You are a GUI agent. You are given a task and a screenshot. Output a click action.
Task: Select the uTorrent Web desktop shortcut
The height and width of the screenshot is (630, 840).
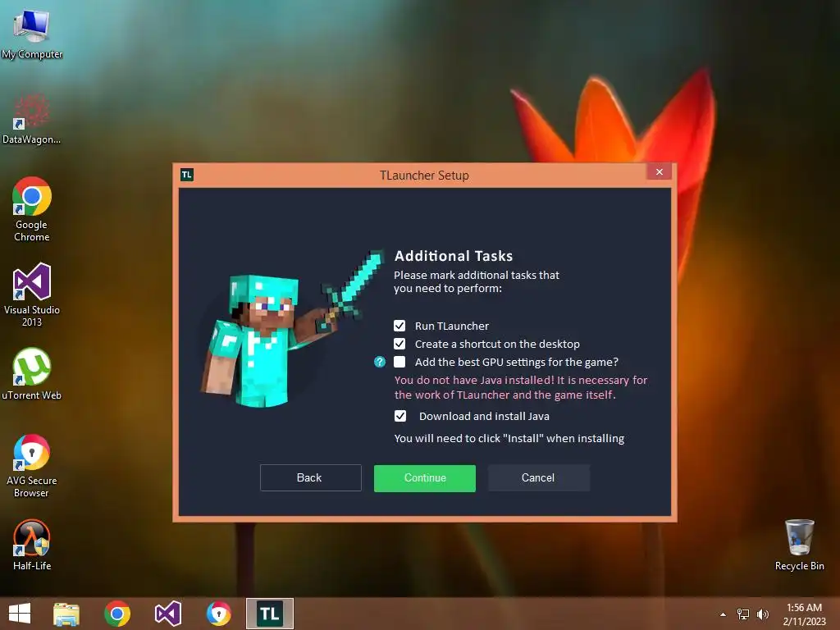click(32, 374)
